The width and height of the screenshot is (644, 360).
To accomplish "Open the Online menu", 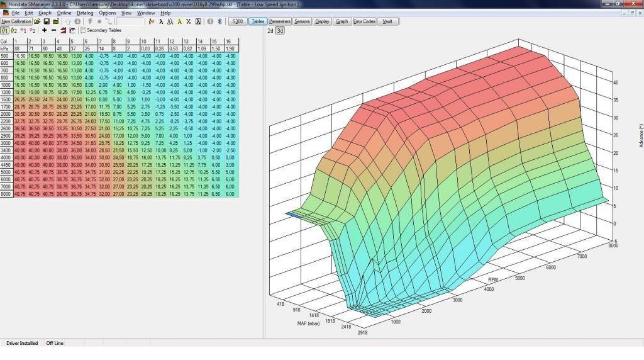I will (x=64, y=13).
